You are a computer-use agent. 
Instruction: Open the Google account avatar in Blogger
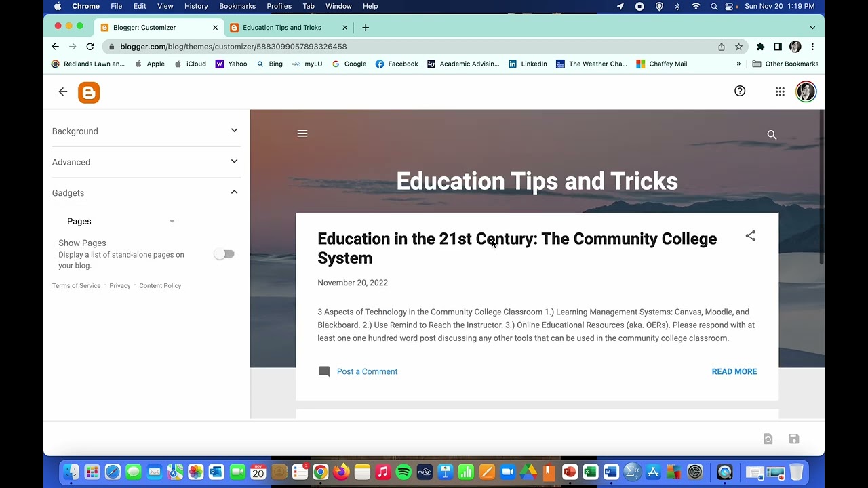(x=806, y=91)
